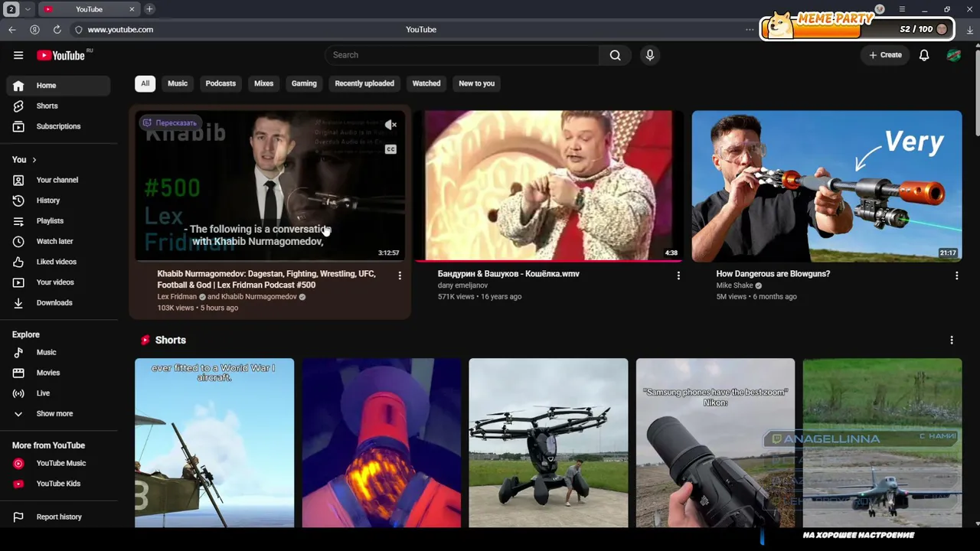Screen dimensions: 980x551
Task: Open YouTube Kids link
Action: click(58, 484)
